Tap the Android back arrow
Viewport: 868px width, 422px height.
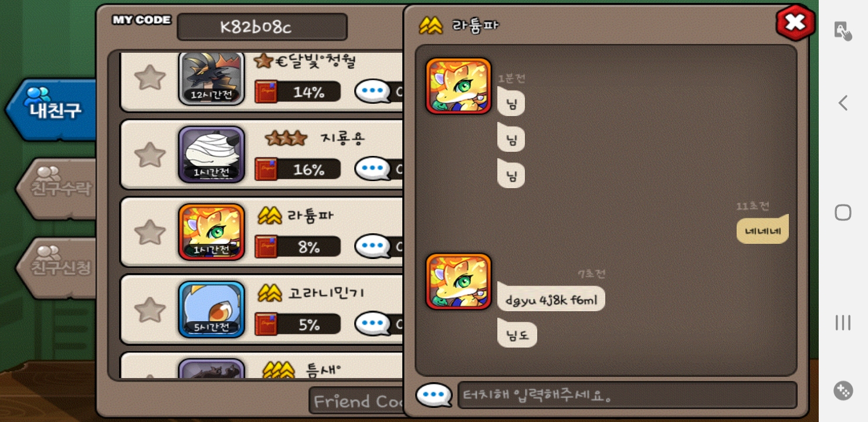pyautogui.click(x=843, y=103)
